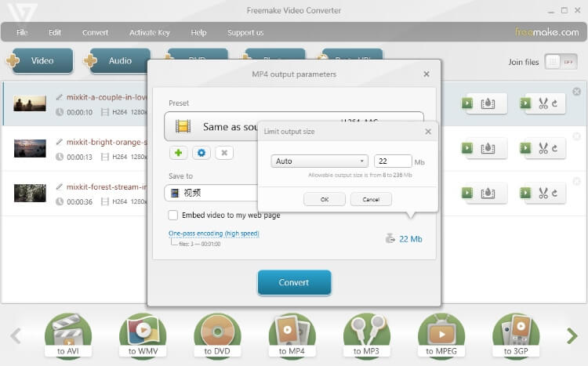Viewport: 588px width, 366px height.
Task: Click the blue gear edit preset icon
Action: 201,153
